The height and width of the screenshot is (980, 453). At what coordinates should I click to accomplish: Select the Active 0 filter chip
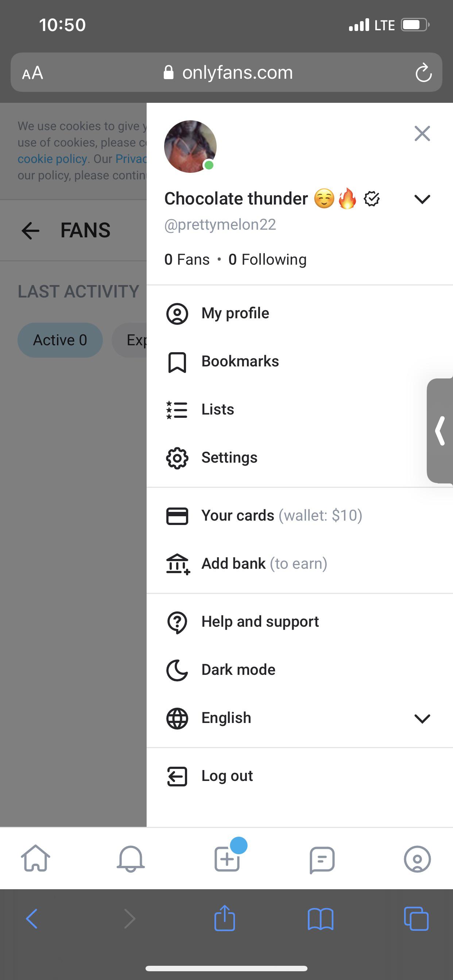60,340
